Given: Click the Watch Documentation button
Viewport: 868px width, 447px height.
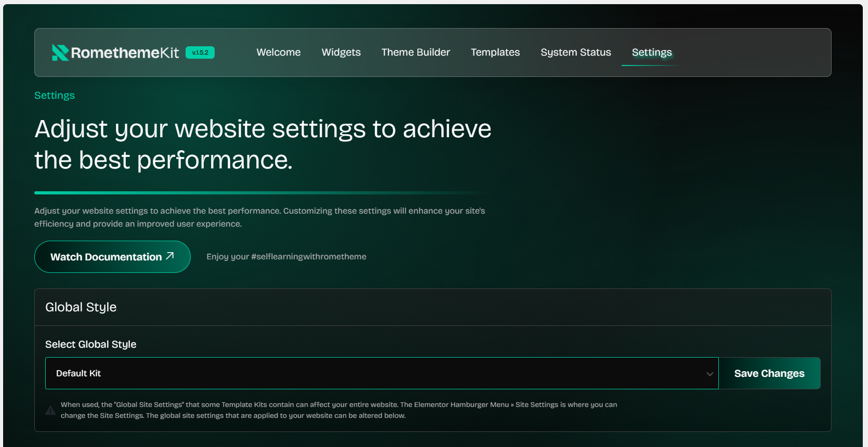Looking at the screenshot, I should tap(112, 257).
